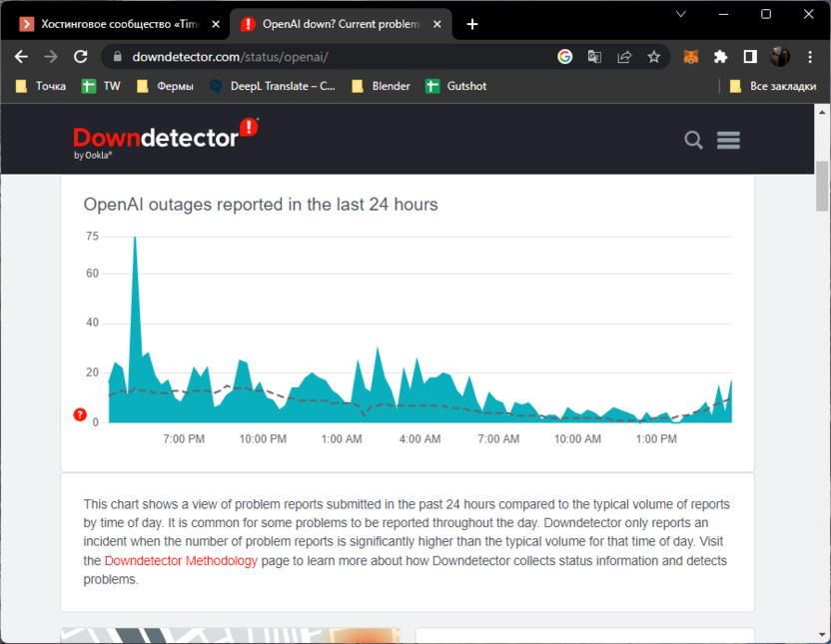The image size is (831, 644).
Task: Open Downdetector hamburger menu
Action: tap(728, 141)
